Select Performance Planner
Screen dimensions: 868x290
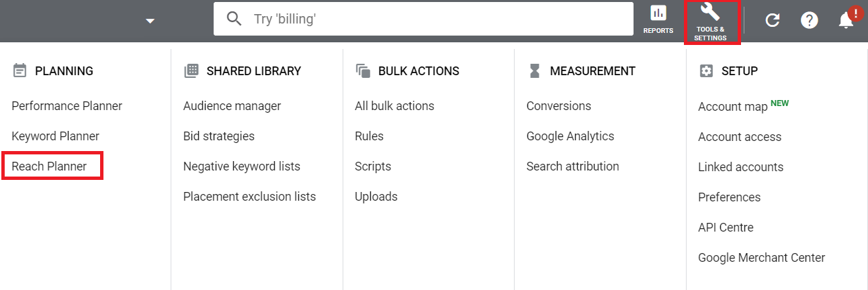(67, 106)
